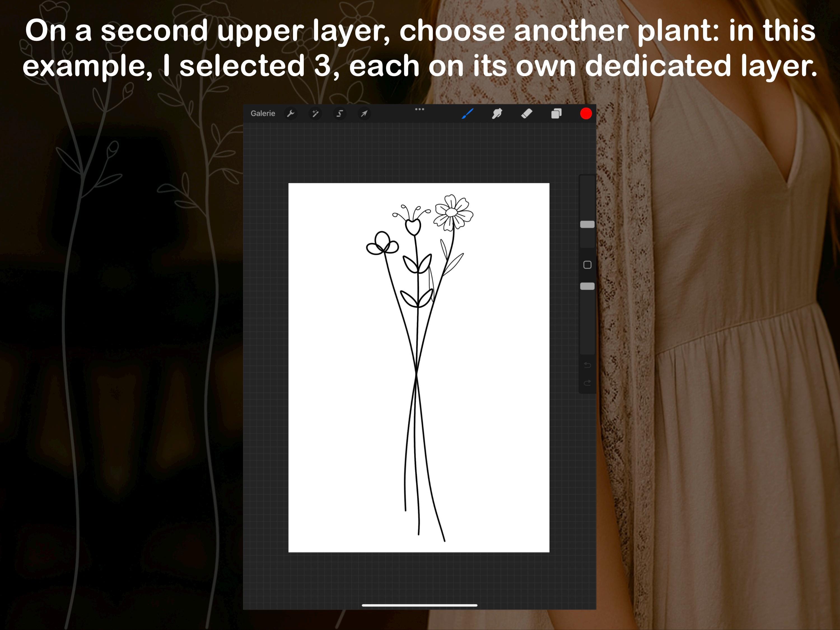The height and width of the screenshot is (630, 840).
Task: Click the brush size slider handle
Action: tap(587, 225)
